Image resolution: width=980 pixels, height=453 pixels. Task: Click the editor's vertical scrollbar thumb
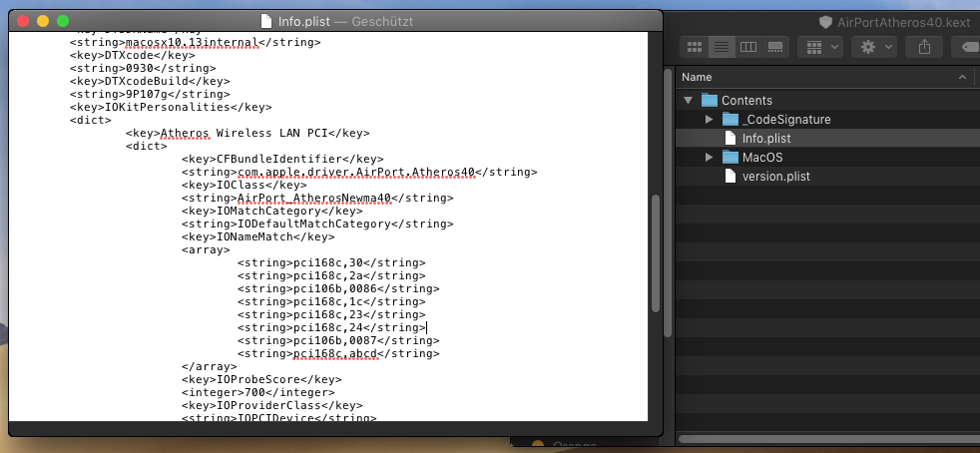tap(655, 252)
